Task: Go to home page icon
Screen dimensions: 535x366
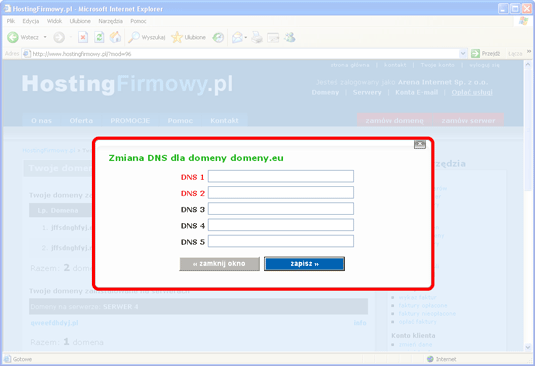Action: [x=115, y=37]
